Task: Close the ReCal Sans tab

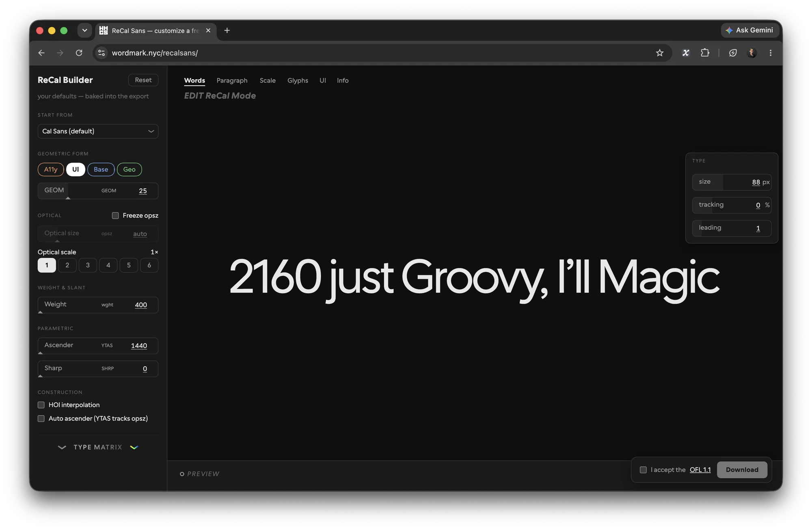Action: (x=208, y=30)
